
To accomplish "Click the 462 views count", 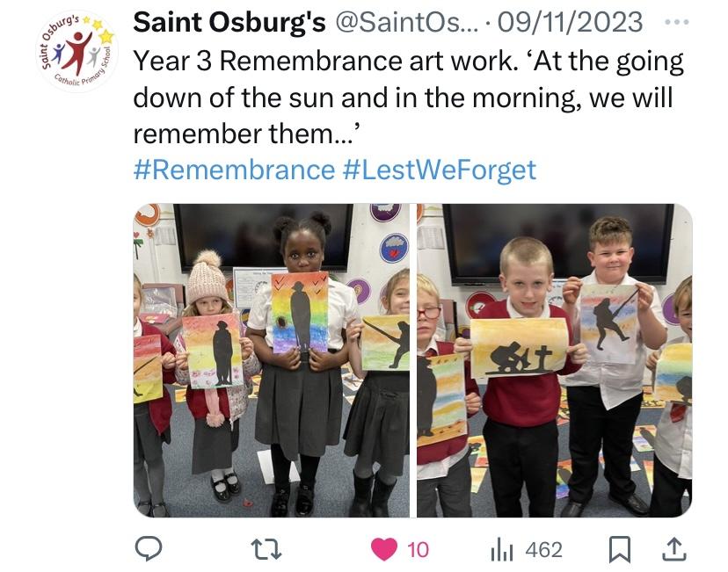I will pos(543,550).
